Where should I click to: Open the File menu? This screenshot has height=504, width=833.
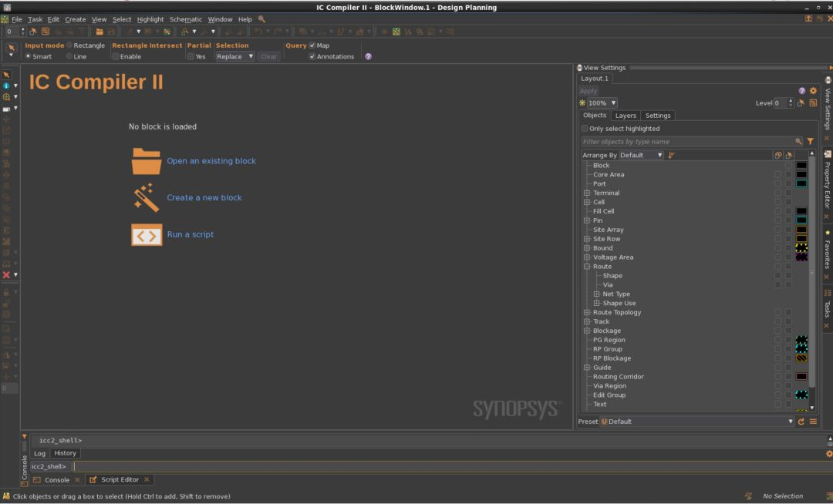click(x=17, y=19)
